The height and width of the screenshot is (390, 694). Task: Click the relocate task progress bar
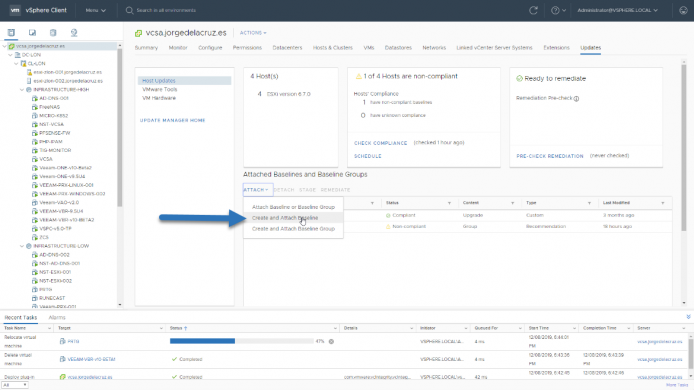[242, 341]
